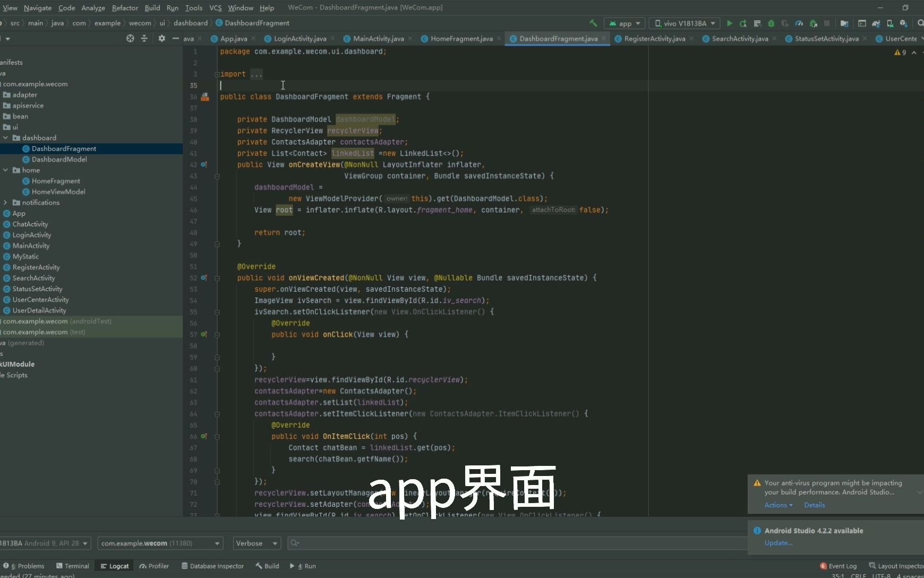Viewport: 924px width, 578px height.
Task: Open the Project panel settings gear
Action: point(161,38)
